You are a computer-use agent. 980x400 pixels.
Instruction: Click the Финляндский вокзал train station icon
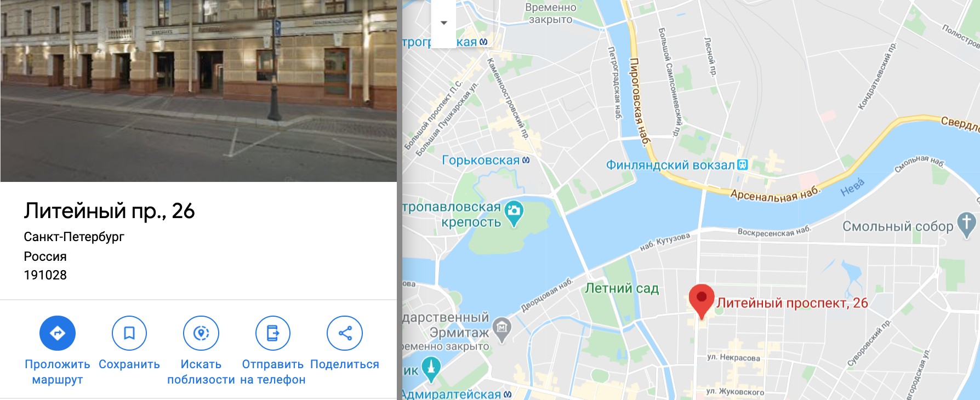743,165
